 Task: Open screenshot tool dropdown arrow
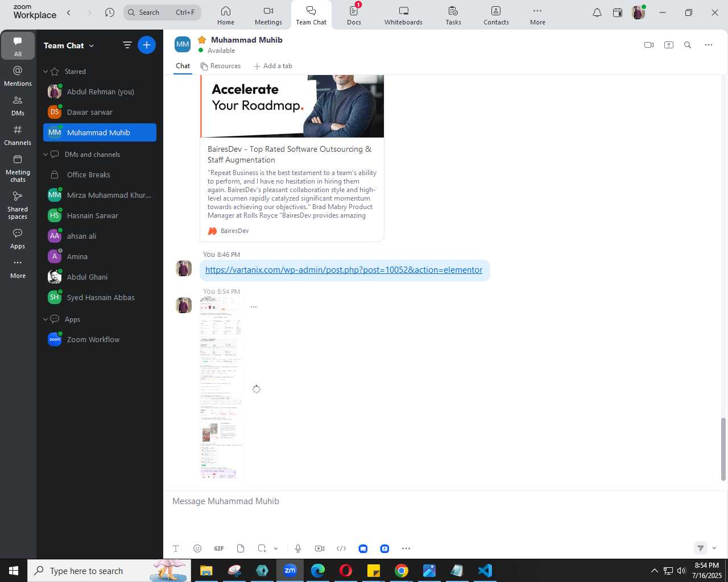[276, 548]
